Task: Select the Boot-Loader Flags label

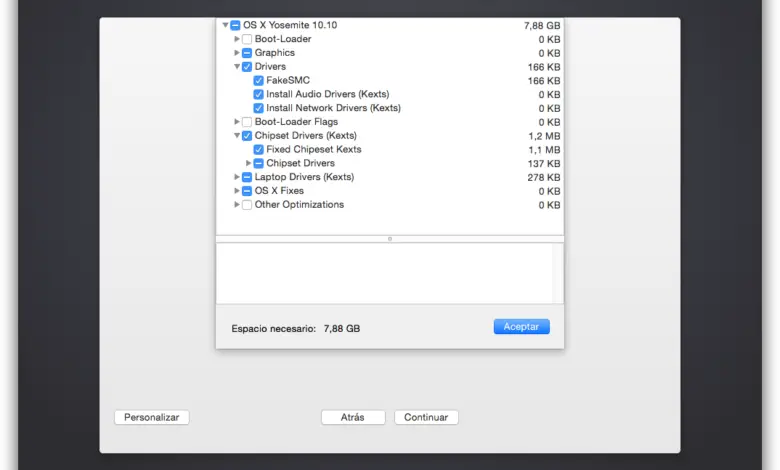Action: pyautogui.click(x=296, y=121)
